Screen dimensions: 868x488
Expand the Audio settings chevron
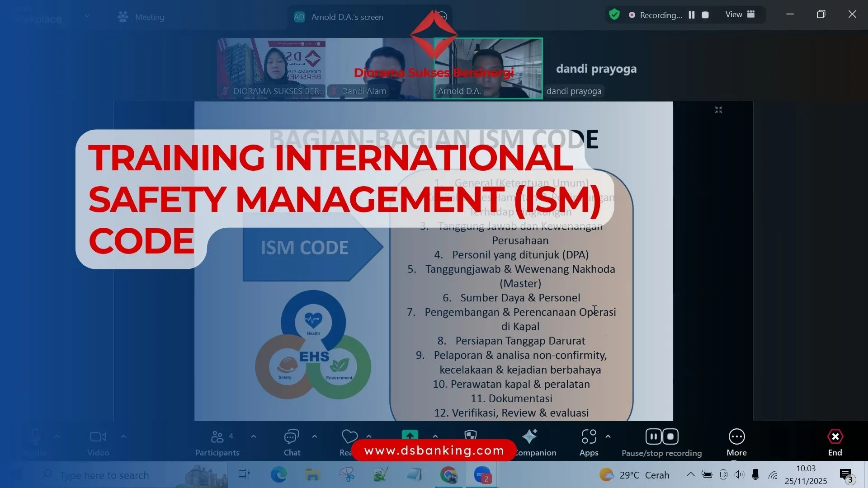point(57,436)
